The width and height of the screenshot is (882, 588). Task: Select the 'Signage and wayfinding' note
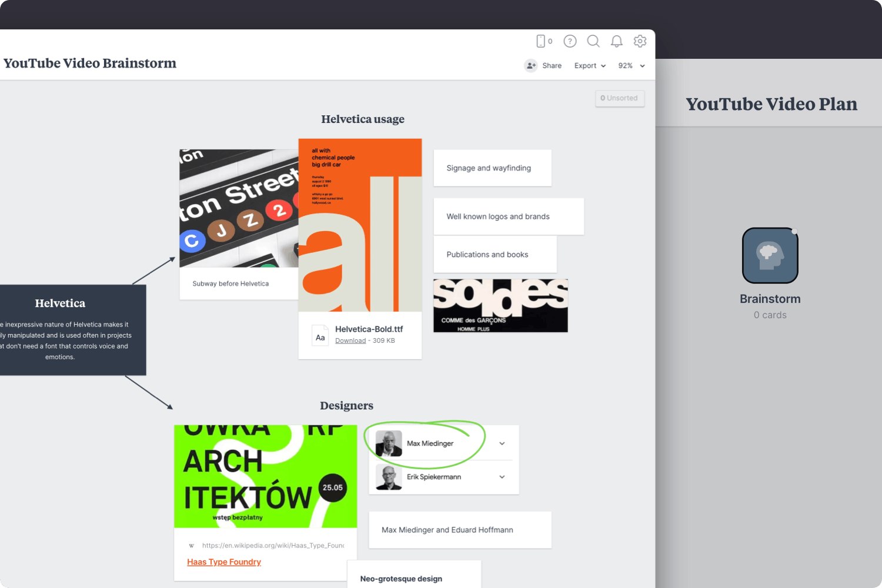[493, 168]
